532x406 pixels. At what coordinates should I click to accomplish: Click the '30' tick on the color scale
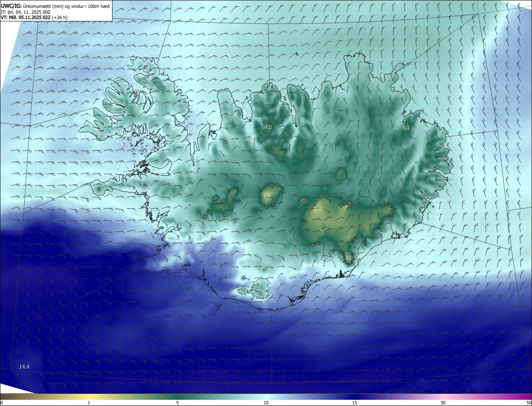point(443,403)
